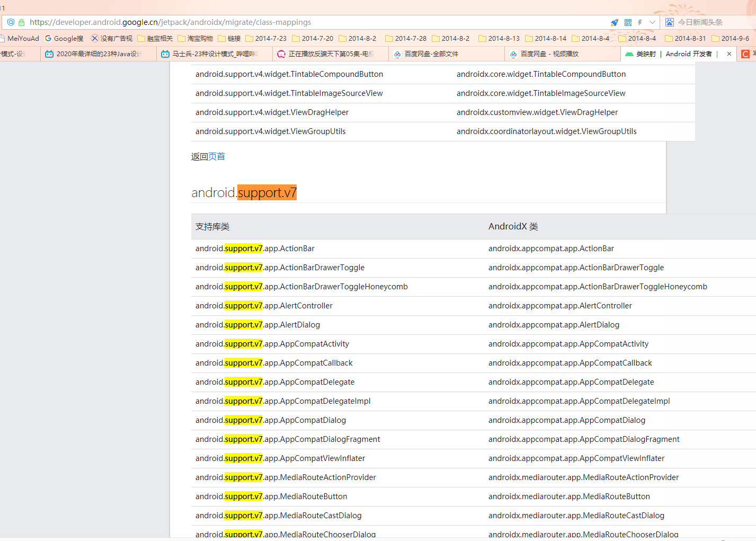Expand the address bar dropdown chevron
This screenshot has width=756, height=541.
pyautogui.click(x=652, y=22)
